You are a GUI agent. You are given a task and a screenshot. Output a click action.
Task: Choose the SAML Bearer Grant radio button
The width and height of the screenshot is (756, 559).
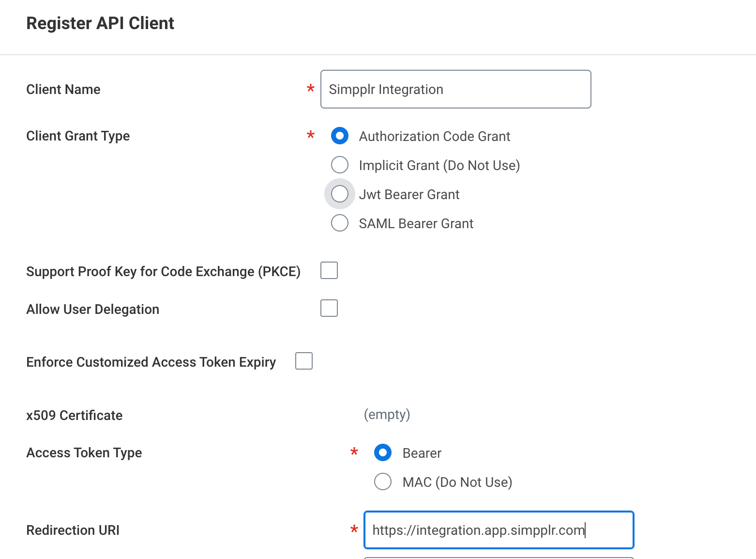tap(339, 223)
